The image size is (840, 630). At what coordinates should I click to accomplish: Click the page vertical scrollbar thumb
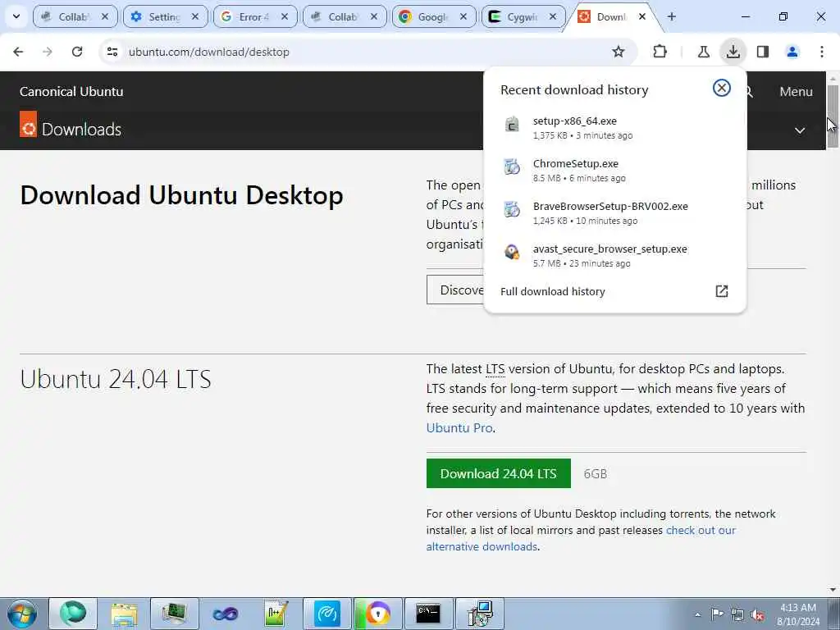click(x=833, y=116)
